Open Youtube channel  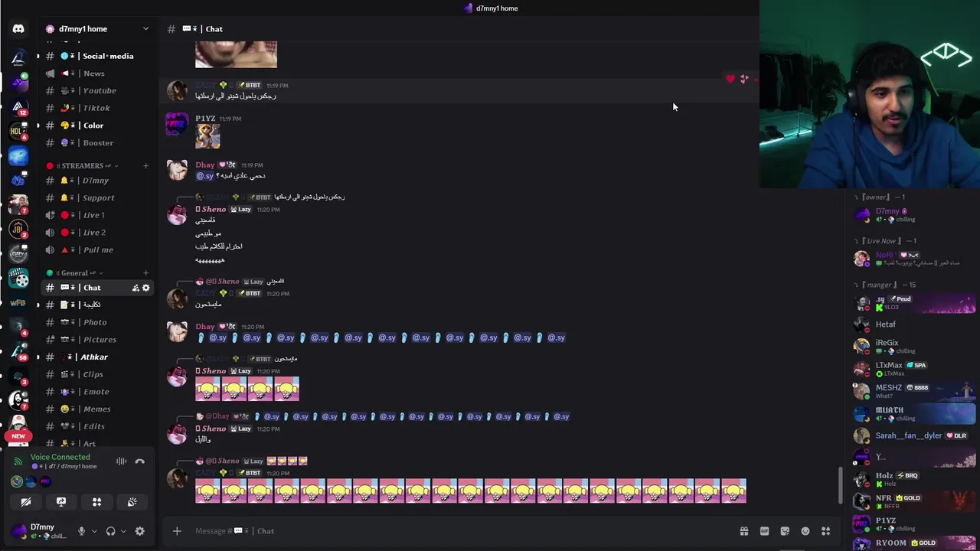pyautogui.click(x=98, y=90)
